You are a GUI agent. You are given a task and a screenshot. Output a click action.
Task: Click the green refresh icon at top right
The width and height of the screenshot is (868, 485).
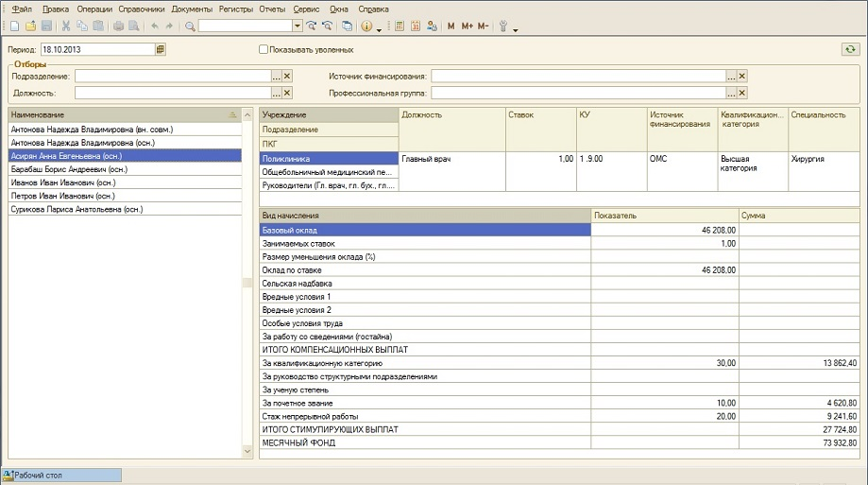(850, 49)
